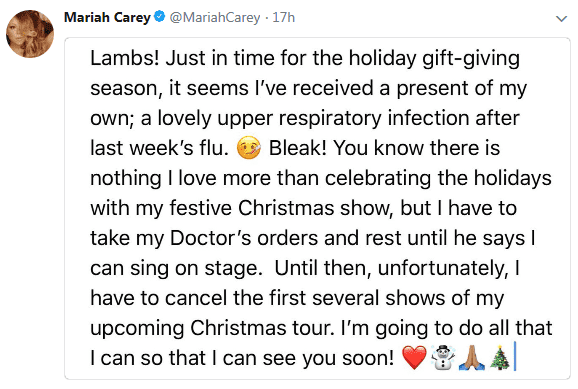This screenshot has height=389, width=578.
Task: Open the @MariahCarey handle link
Action: (x=215, y=17)
